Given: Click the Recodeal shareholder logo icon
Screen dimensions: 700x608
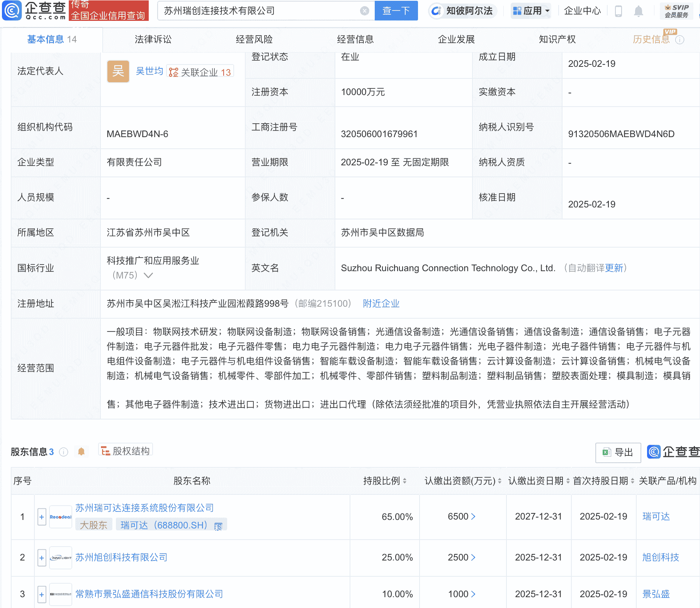Looking at the screenshot, I should [60, 517].
